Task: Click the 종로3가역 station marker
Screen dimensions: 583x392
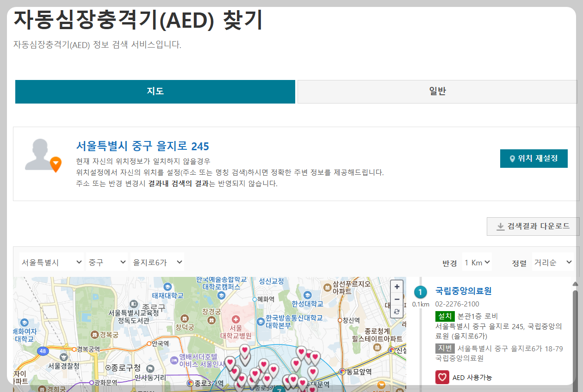Action: [190, 383]
